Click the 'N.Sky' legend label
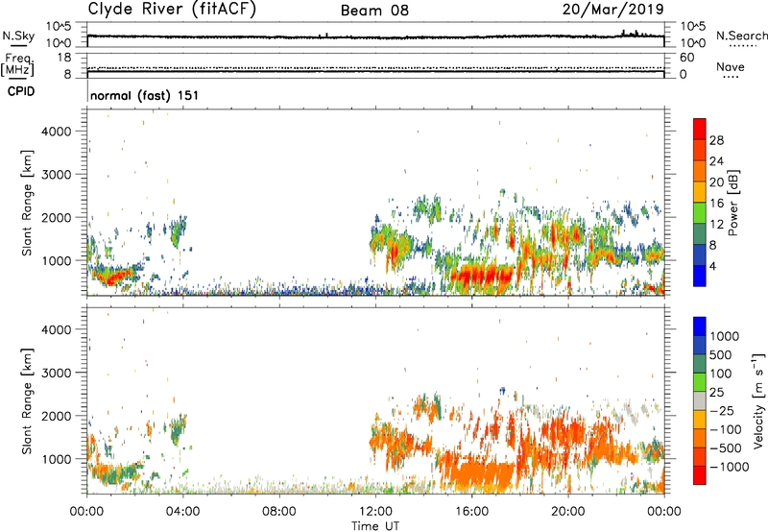Image resolution: width=768 pixels, height=532 pixels. pos(18,36)
